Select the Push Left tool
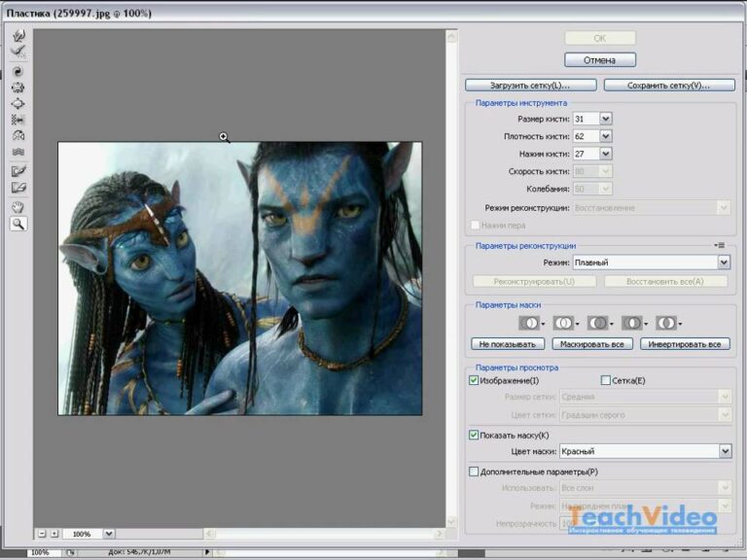 tap(18, 120)
